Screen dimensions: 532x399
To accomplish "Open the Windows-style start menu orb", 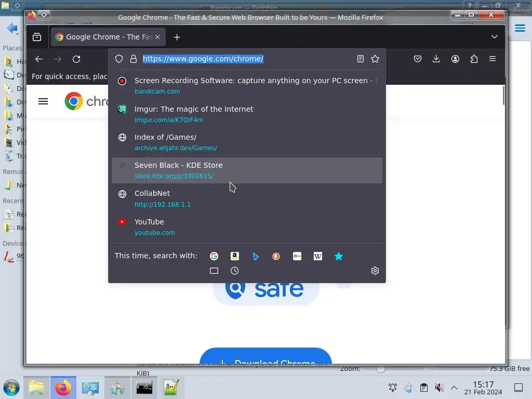I will pyautogui.click(x=11, y=388).
